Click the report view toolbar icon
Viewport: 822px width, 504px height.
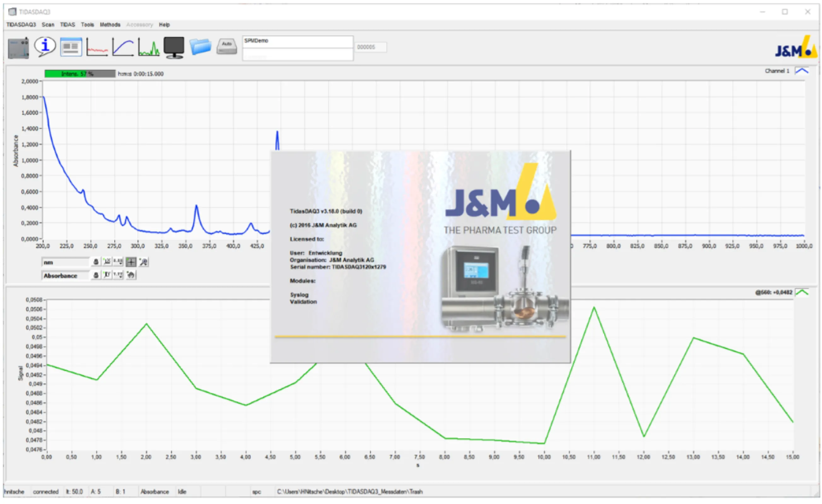(71, 47)
